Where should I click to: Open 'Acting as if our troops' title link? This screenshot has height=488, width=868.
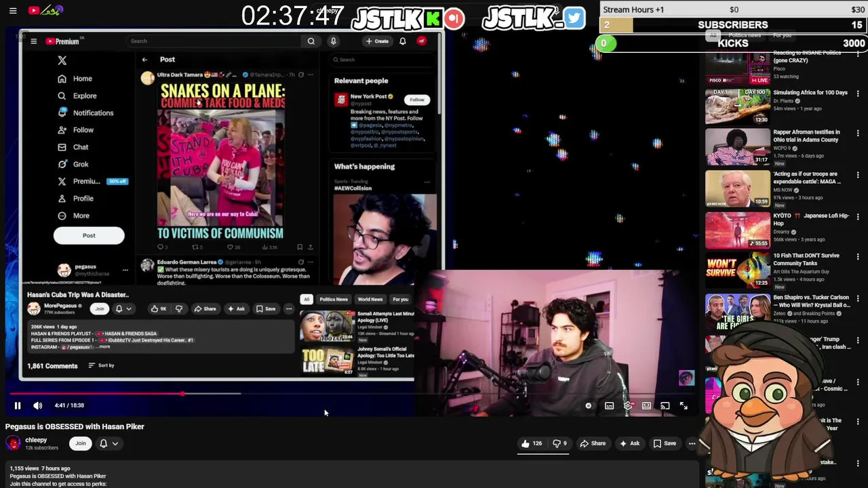tap(807, 178)
